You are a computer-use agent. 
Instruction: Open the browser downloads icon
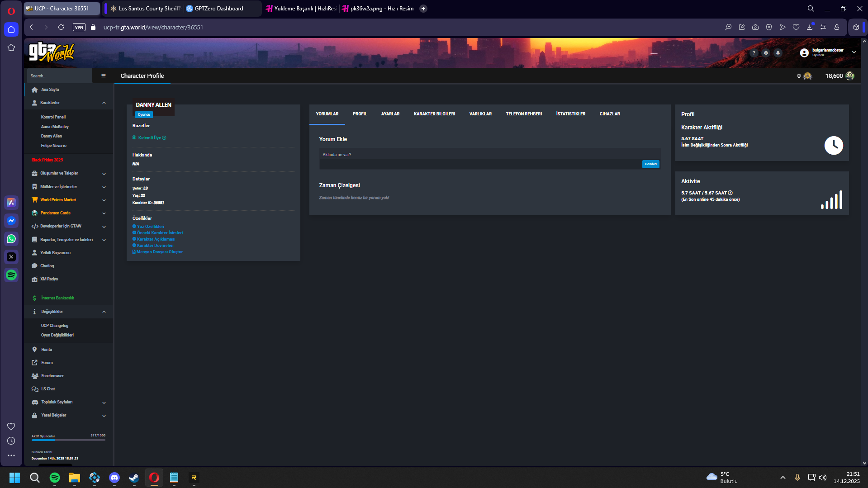pos(810,27)
